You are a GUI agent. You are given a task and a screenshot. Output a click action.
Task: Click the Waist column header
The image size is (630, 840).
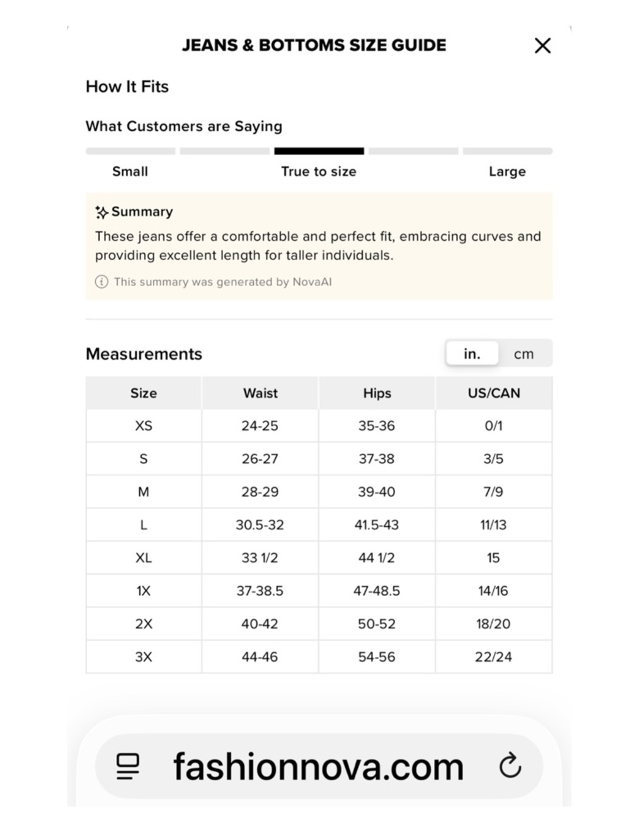260,393
